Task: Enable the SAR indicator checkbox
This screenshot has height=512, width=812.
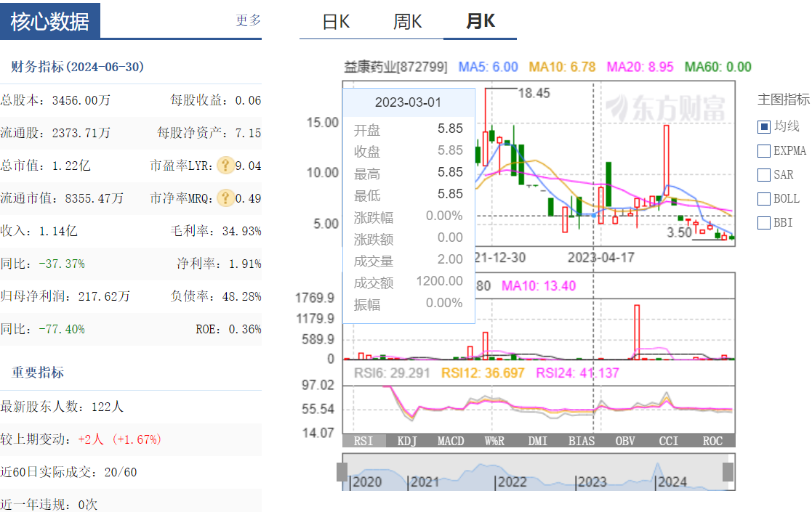Action: 764,175
